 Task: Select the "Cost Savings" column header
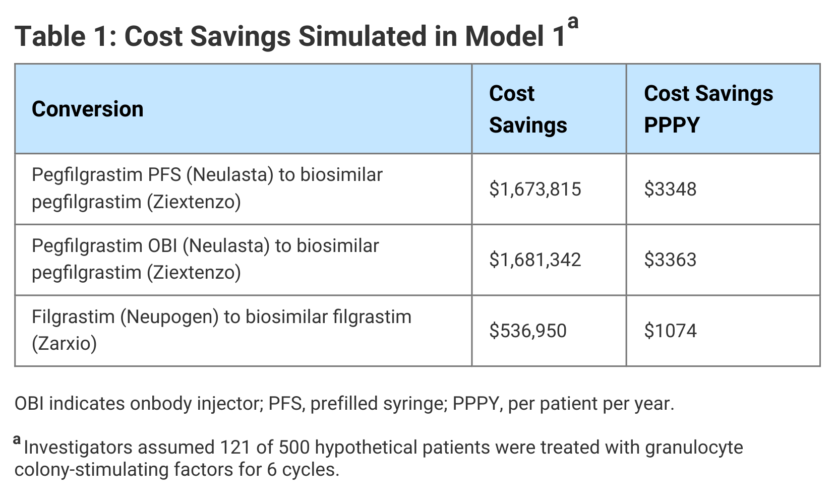(527, 109)
